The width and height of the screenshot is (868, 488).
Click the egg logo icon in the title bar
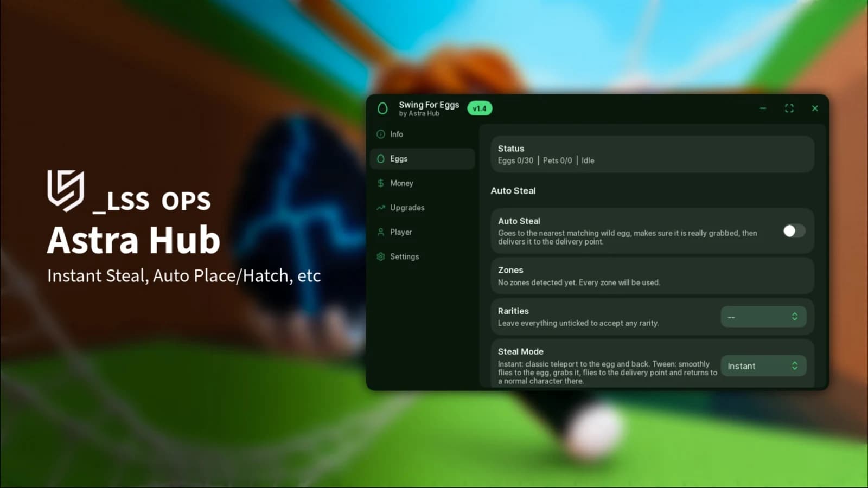tap(382, 108)
